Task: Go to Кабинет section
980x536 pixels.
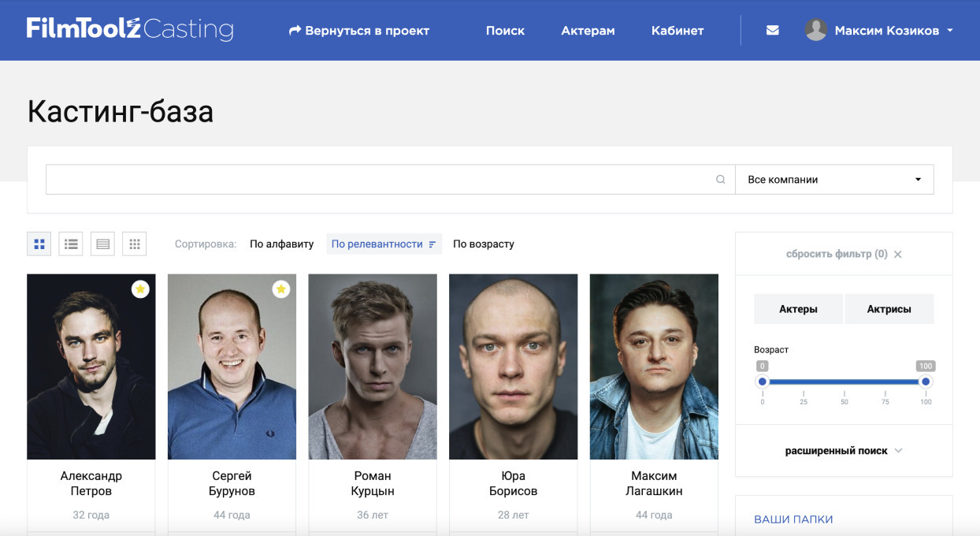Action: pos(677,31)
